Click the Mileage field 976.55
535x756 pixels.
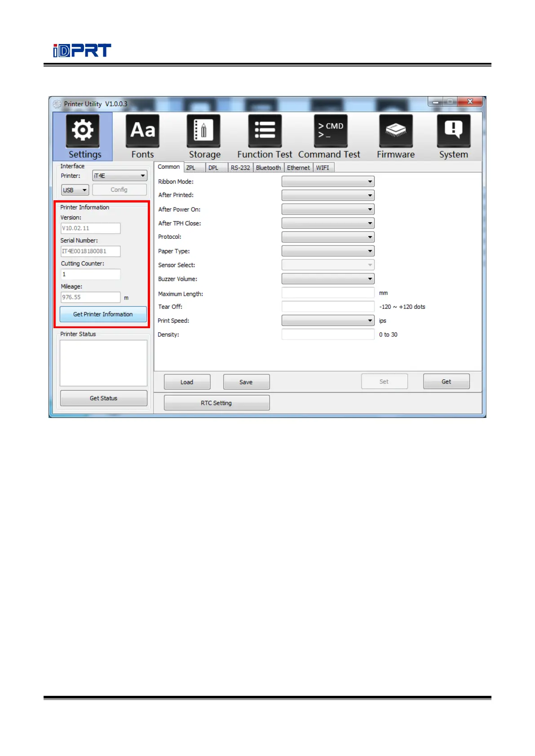tap(90, 297)
